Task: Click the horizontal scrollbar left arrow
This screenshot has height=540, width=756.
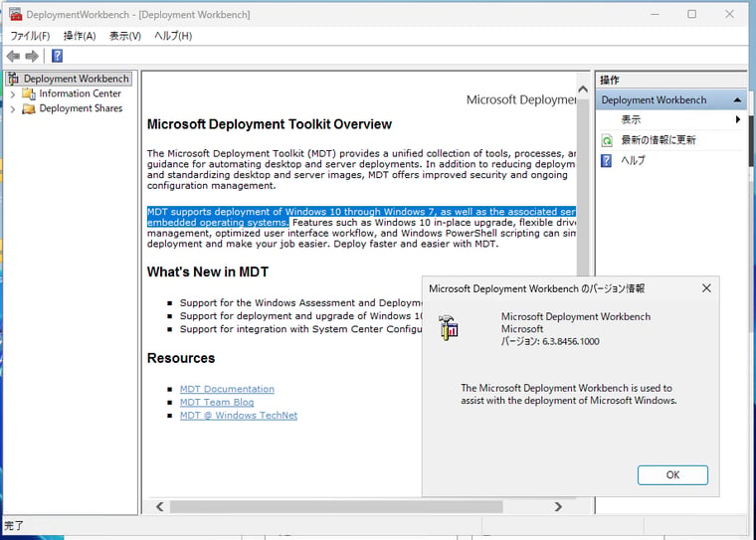Action: tap(160, 507)
